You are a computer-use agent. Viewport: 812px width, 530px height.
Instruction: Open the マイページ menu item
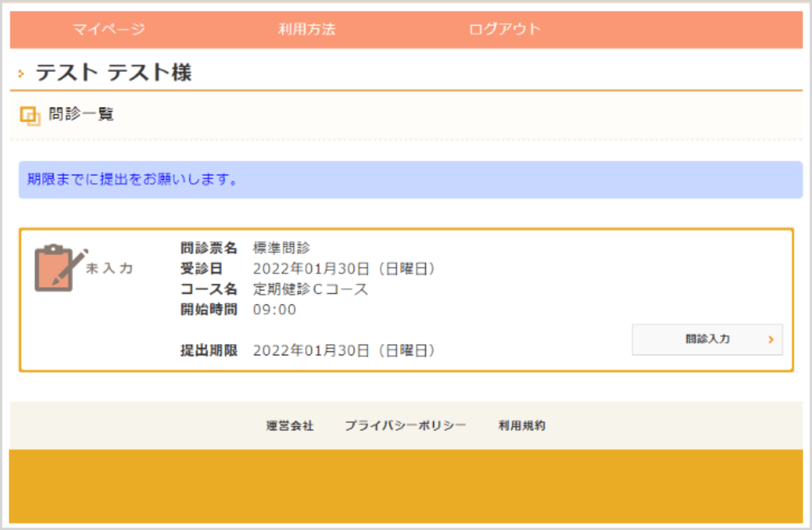click(109, 29)
